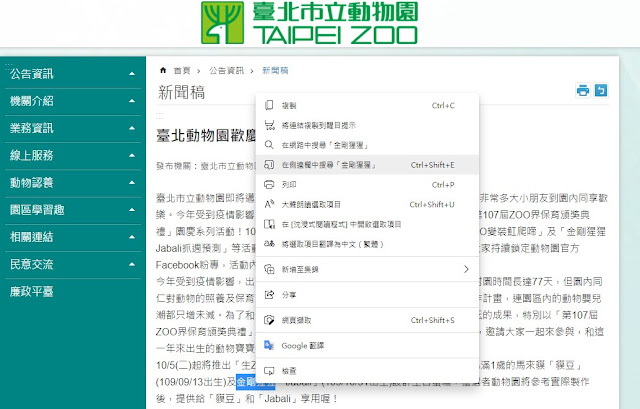Viewport: 640px width, 409px height.
Task: Expand the 機關介紹 sidebar arrow
Action: (x=131, y=101)
